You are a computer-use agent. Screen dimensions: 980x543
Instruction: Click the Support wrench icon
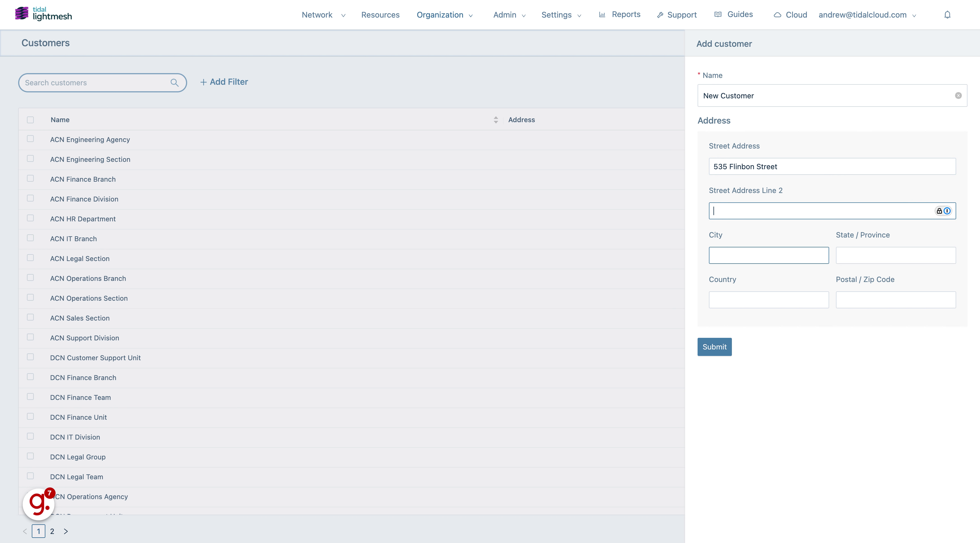[660, 15]
